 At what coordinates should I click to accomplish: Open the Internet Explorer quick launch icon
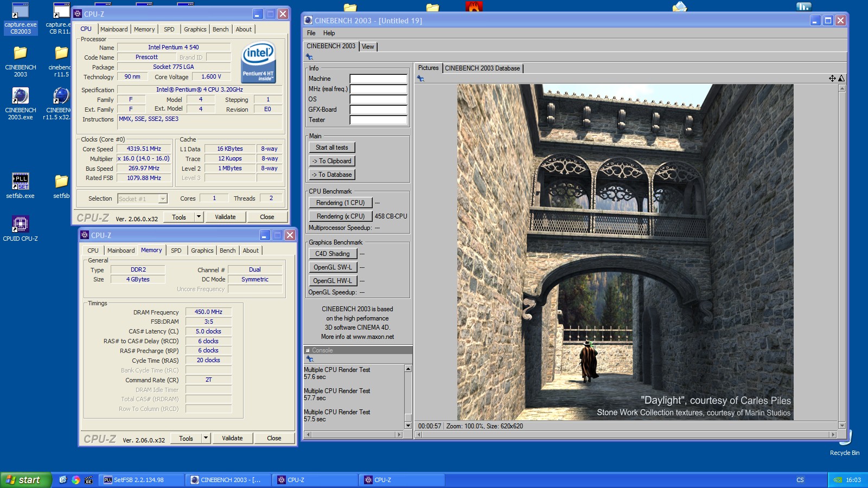pos(63,480)
